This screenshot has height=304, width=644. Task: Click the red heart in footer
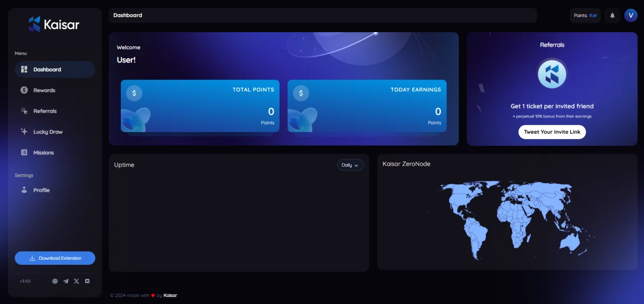click(x=153, y=295)
